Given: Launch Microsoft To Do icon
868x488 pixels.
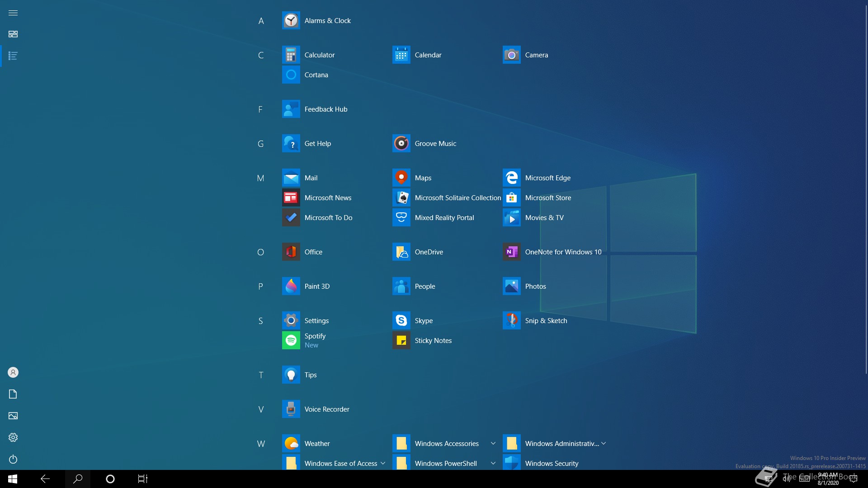Looking at the screenshot, I should tap(291, 217).
